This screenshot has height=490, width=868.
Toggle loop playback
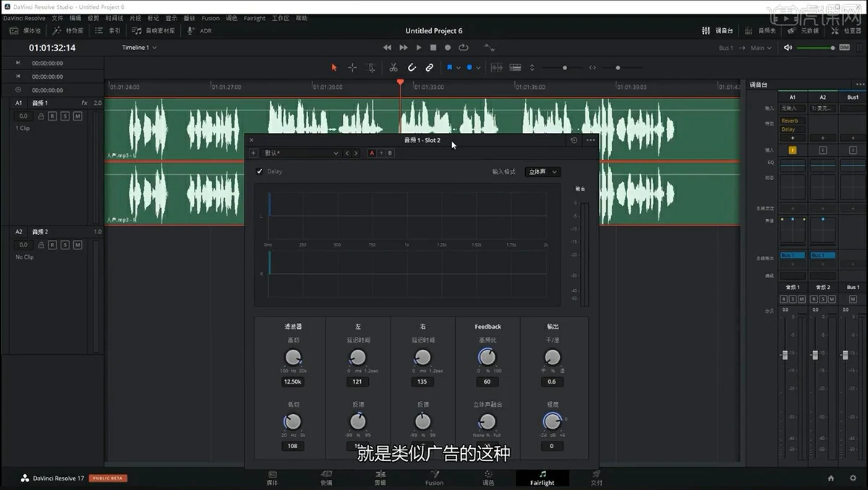coord(463,48)
